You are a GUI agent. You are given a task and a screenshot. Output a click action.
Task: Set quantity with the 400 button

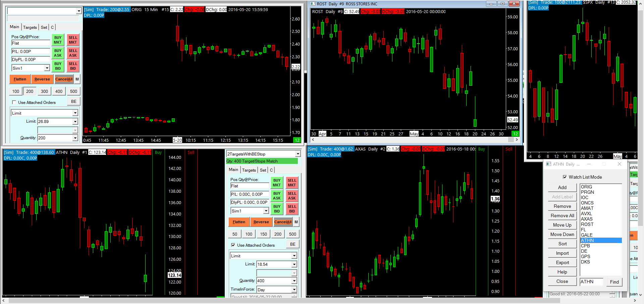click(x=59, y=91)
